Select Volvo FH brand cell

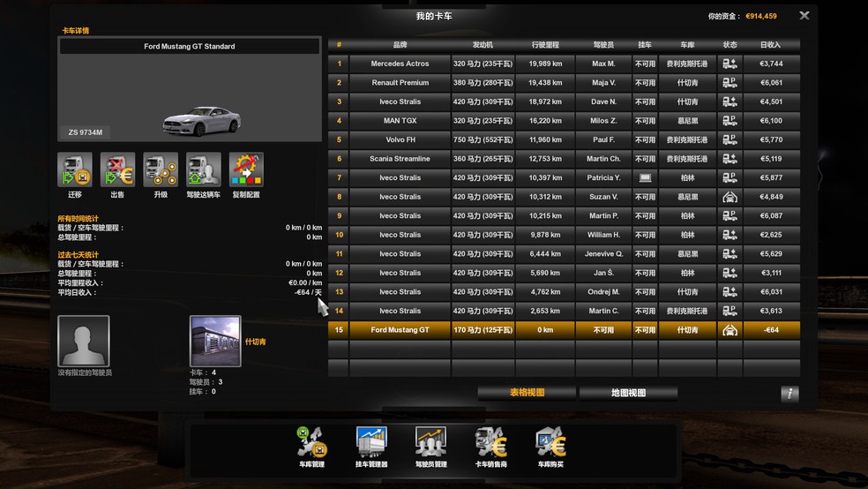tap(400, 139)
